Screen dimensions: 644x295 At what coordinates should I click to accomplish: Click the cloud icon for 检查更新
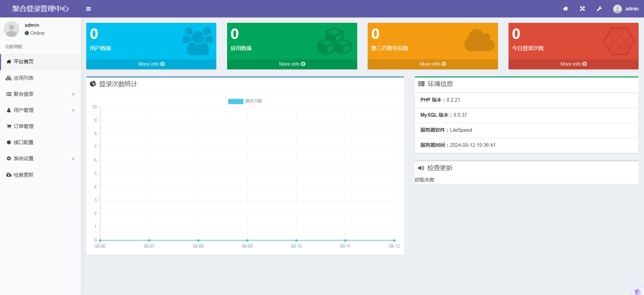coord(9,175)
